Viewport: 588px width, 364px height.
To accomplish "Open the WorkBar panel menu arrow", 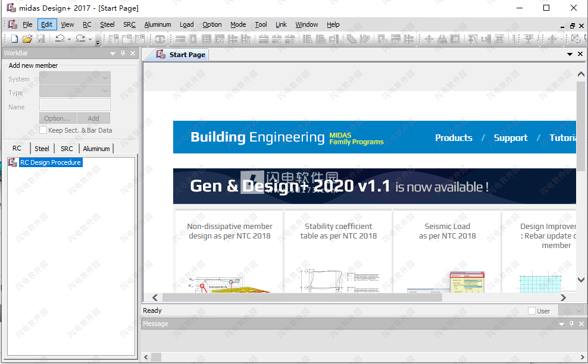I will point(112,54).
